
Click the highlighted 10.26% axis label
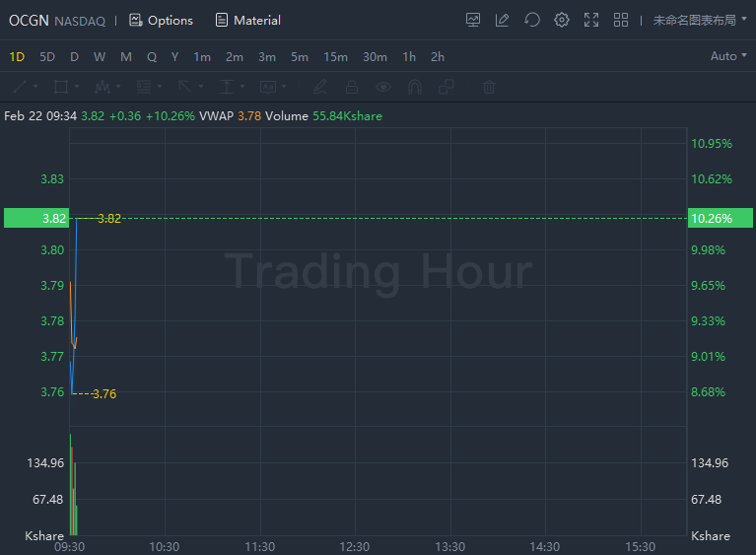pos(720,218)
